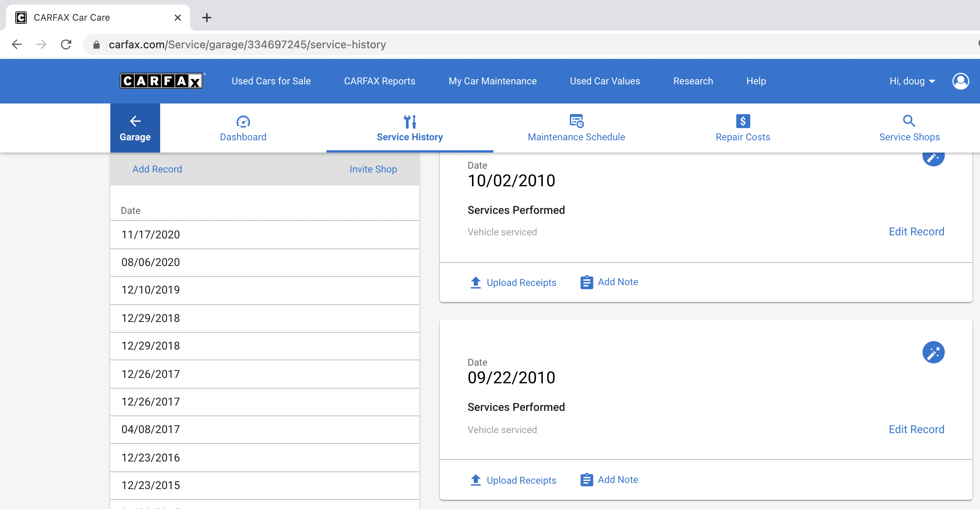980x509 pixels.
Task: Open CARFAX Reports menu
Action: pyautogui.click(x=380, y=81)
